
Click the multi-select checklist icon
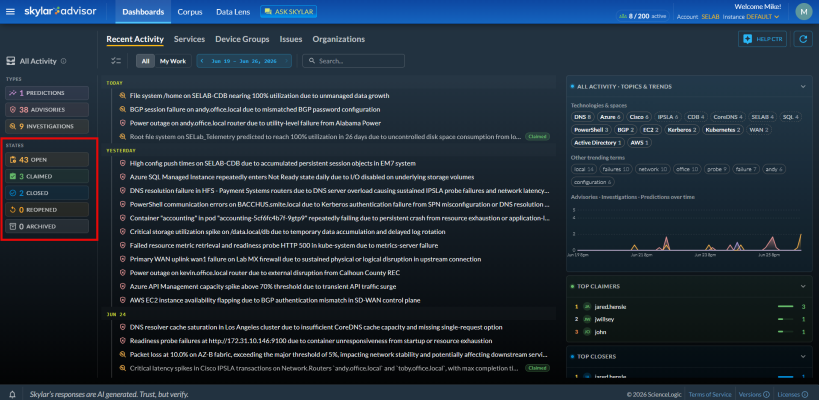point(116,61)
